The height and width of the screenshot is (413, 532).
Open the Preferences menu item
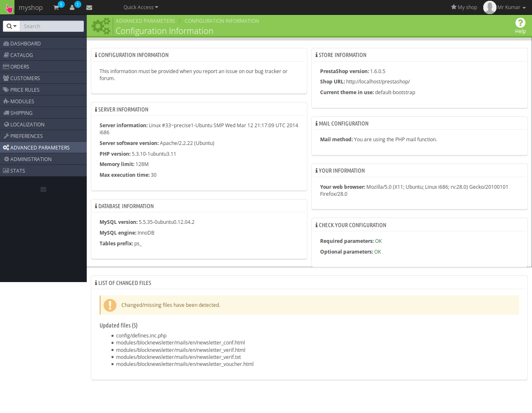43,136
